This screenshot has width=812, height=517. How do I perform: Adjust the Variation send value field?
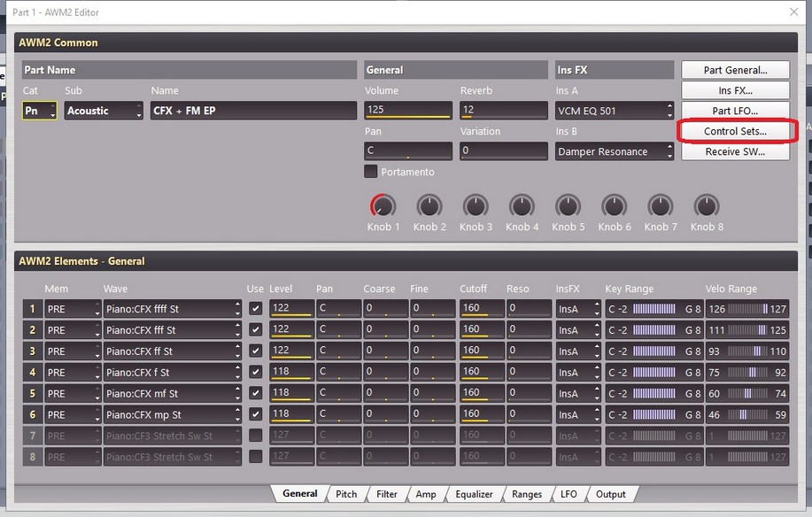coord(503,151)
